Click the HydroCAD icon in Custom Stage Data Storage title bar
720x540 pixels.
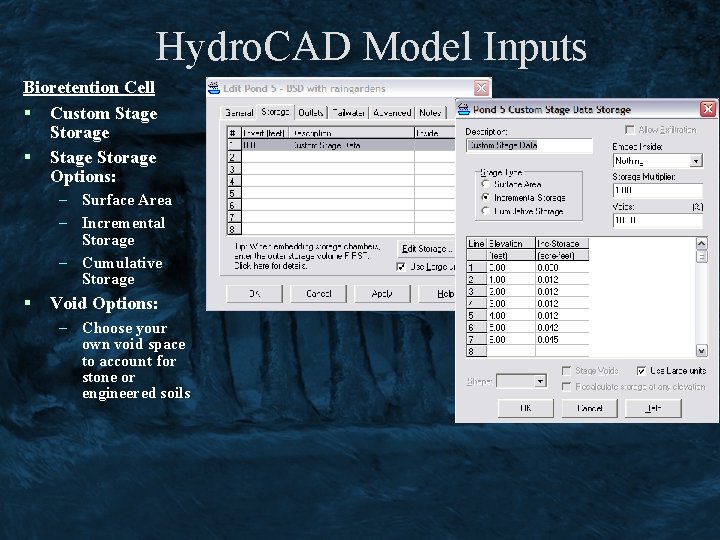pos(464,109)
